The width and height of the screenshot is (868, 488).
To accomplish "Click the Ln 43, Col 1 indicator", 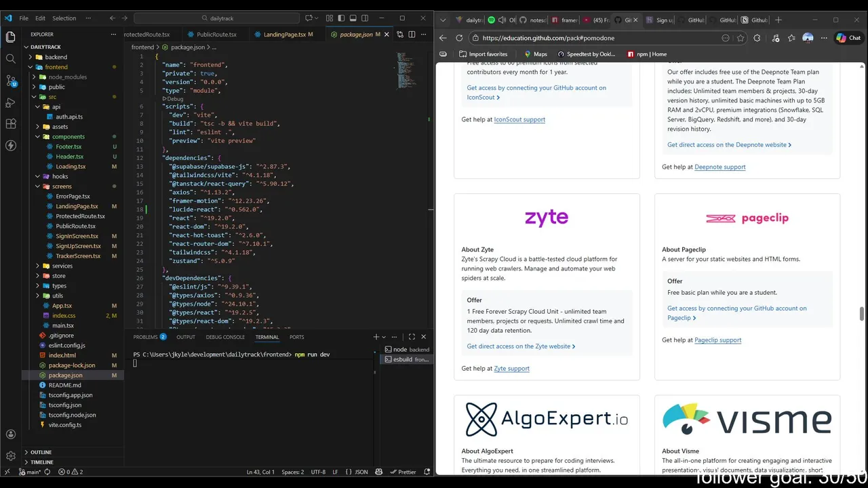I will 260,472.
